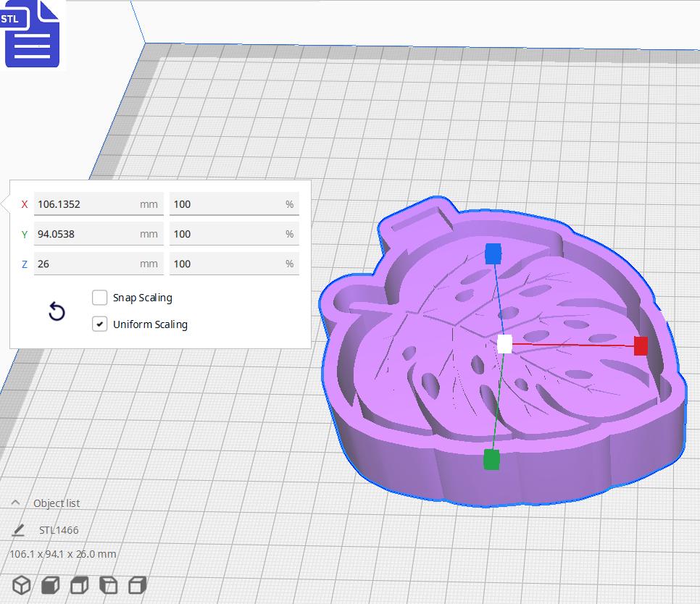700x604 pixels.
Task: Collapse the Object list panel
Action: click(15, 502)
